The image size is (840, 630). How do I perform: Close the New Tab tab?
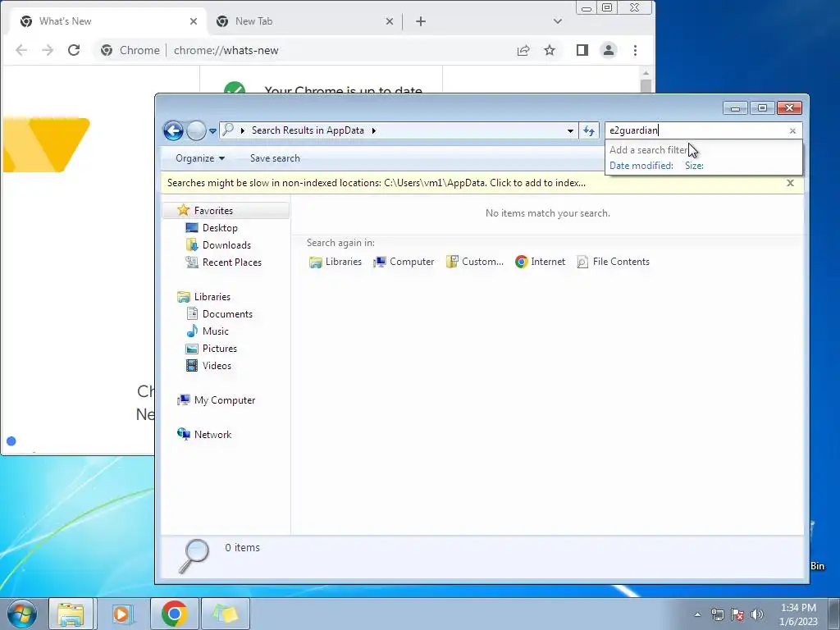point(390,21)
